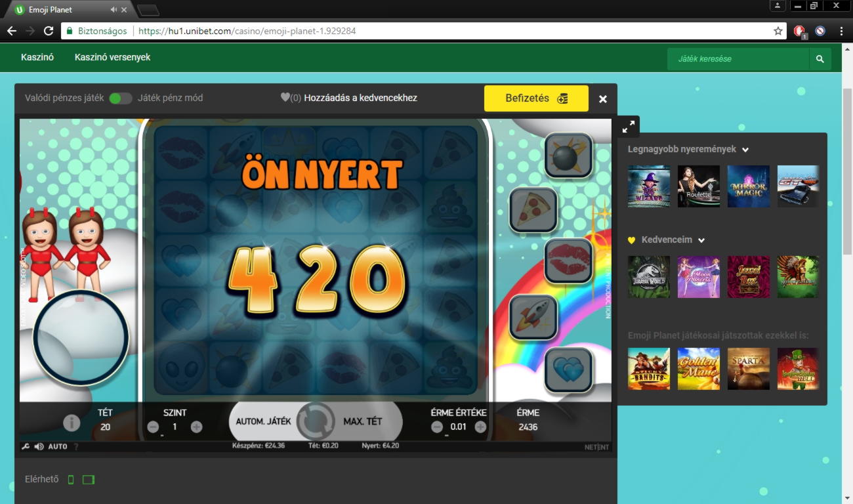Click the Befizetés deposit button

click(536, 98)
